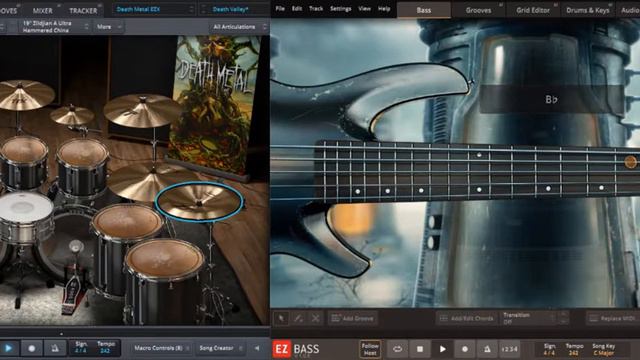640x360 pixels.
Task: Click the record button in EZbass
Action: 465,349
